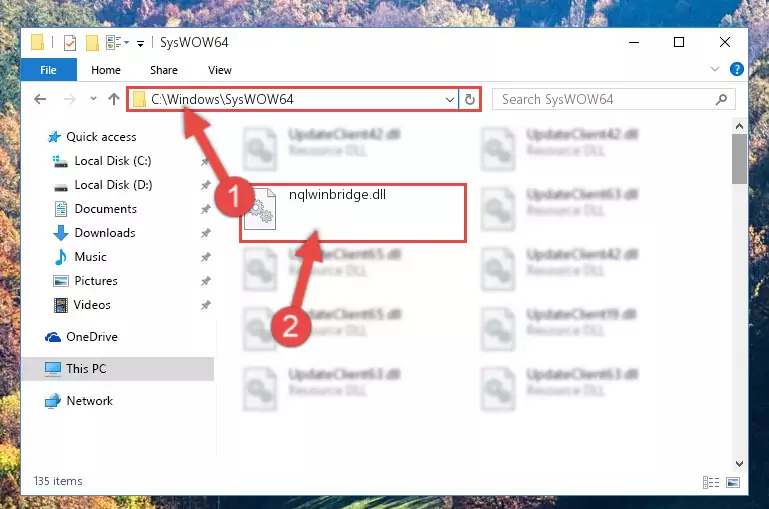Screen dimensions: 769x509
Task: Click the New folder quick access icon
Action: (92, 43)
